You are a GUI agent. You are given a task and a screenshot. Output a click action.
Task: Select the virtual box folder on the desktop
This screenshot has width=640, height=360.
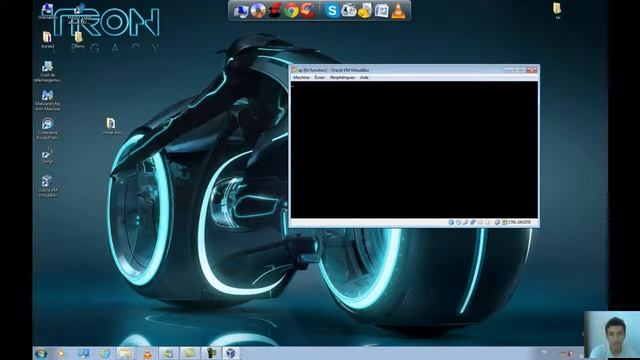111,126
